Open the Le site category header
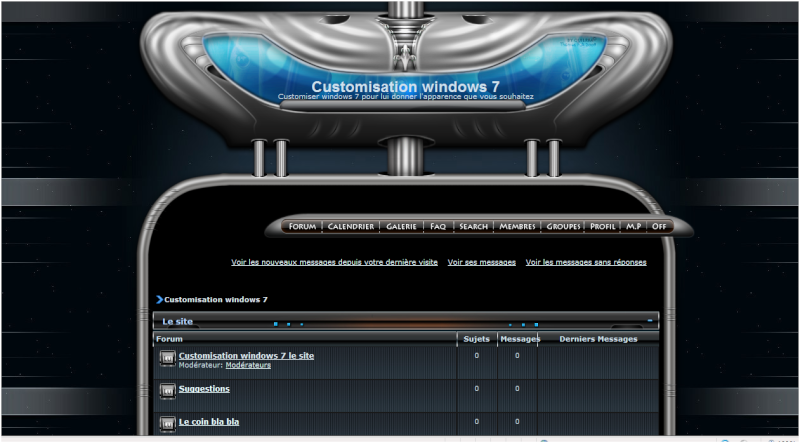This screenshot has width=800, height=443. click(178, 322)
